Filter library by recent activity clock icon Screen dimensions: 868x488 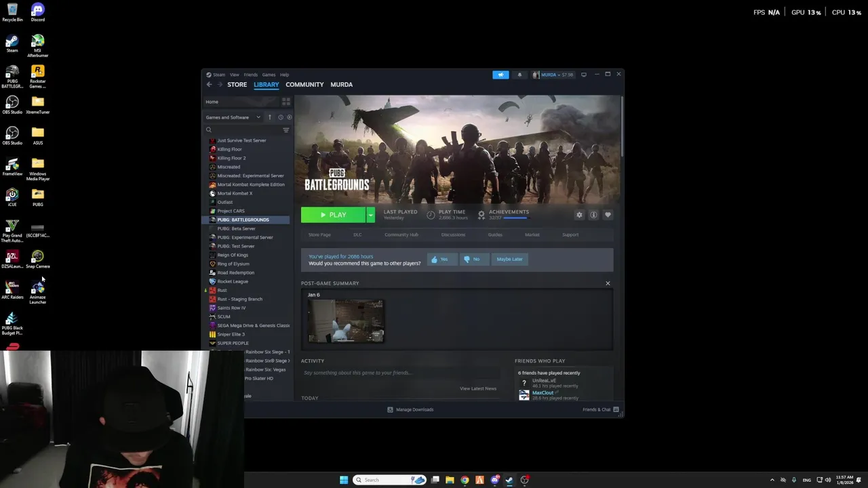pos(280,117)
